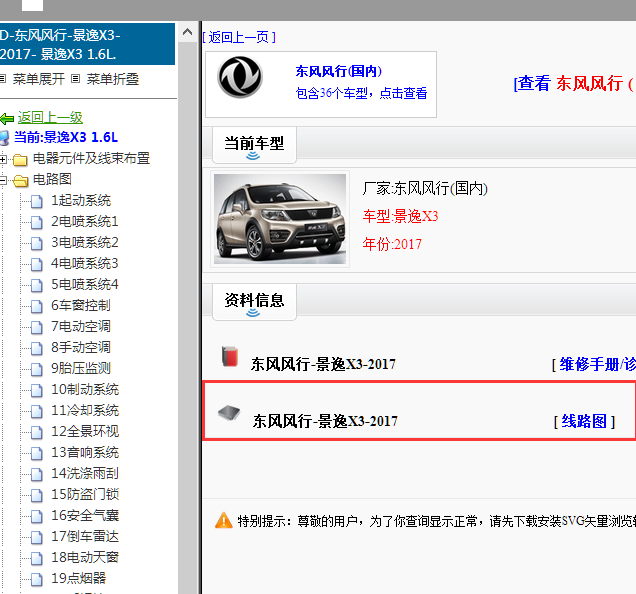
Task: Open 3电喷系统2 circuit diagram
Action: (84, 243)
